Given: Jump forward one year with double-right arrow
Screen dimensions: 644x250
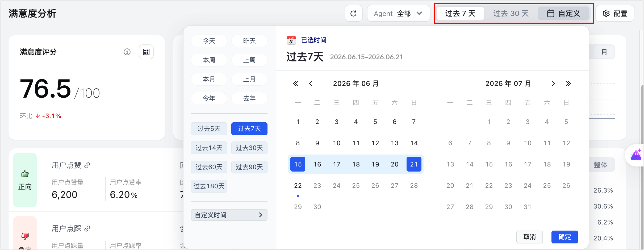Looking at the screenshot, I should point(568,84).
